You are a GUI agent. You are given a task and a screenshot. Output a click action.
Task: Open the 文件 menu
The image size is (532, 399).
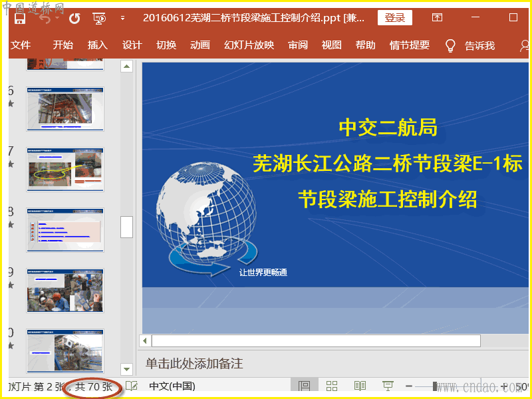[x=21, y=45]
